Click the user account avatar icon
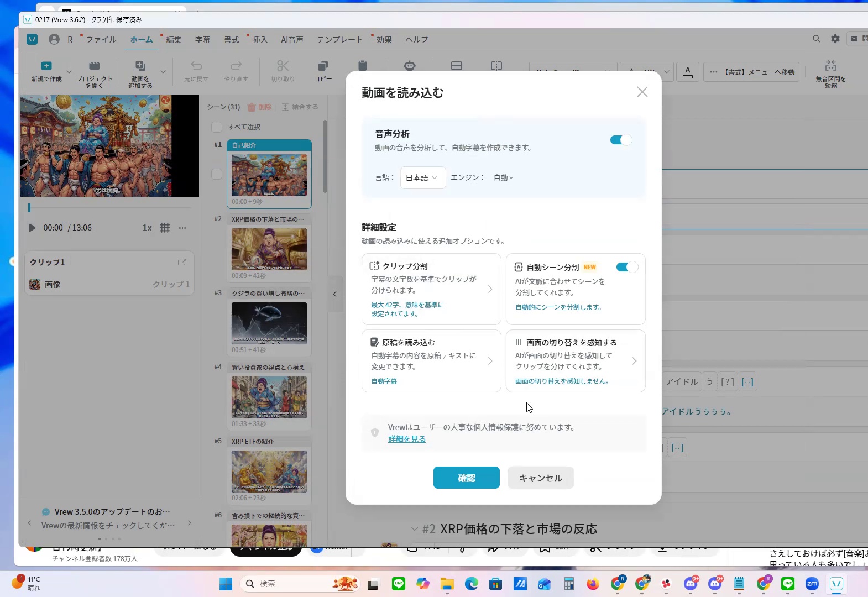The height and width of the screenshot is (597, 868). point(54,39)
